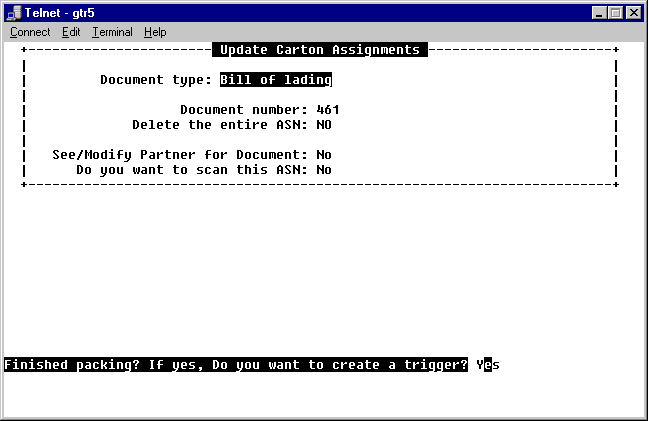
Task: Click the Update Carton Assignments heading
Action: pos(319,50)
